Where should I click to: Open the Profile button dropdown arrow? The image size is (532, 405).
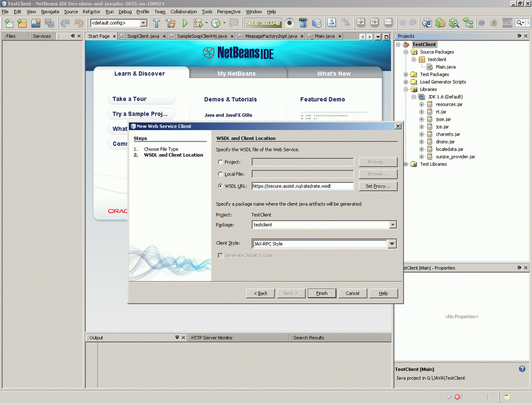coord(225,23)
